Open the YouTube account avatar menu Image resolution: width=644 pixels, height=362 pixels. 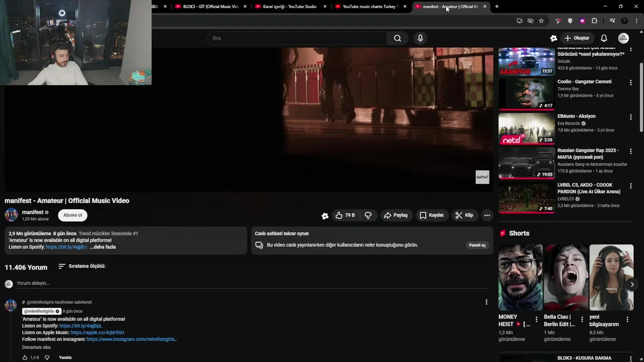pyautogui.click(x=623, y=38)
